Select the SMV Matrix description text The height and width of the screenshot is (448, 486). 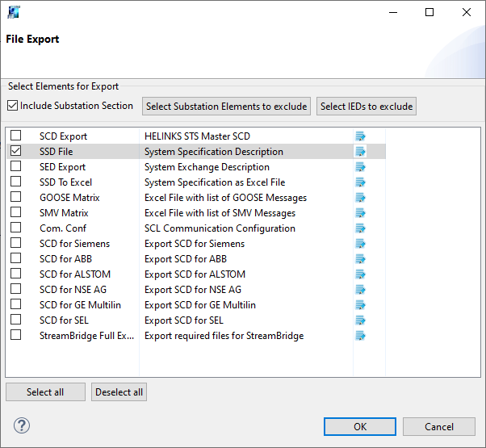(x=220, y=213)
